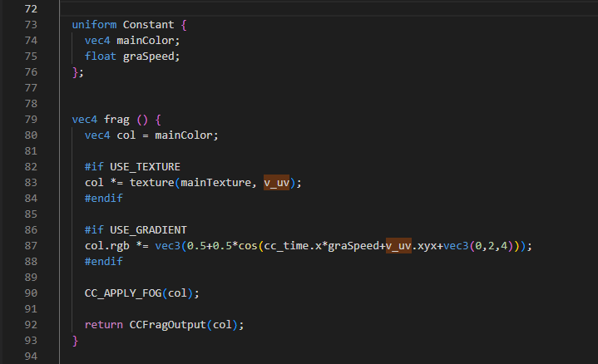
Task: Click the 'col' variable on line 80
Action: [126, 135]
